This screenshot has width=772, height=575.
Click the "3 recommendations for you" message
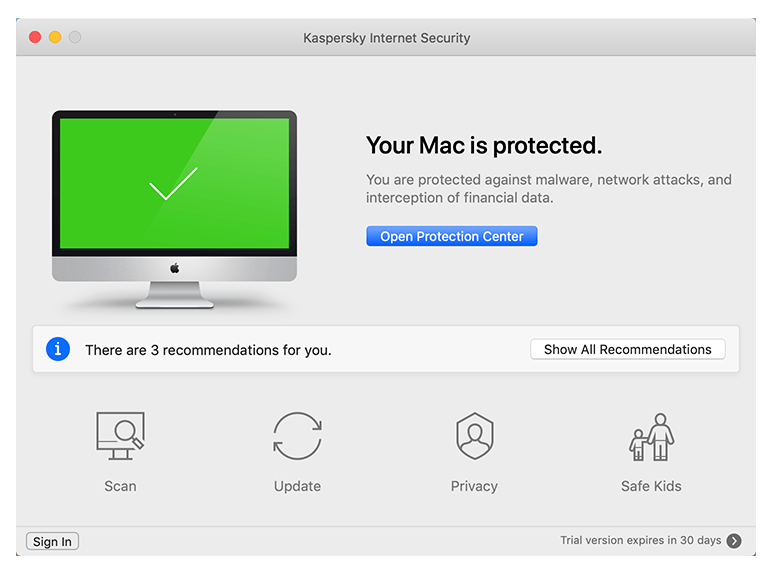[x=208, y=350]
